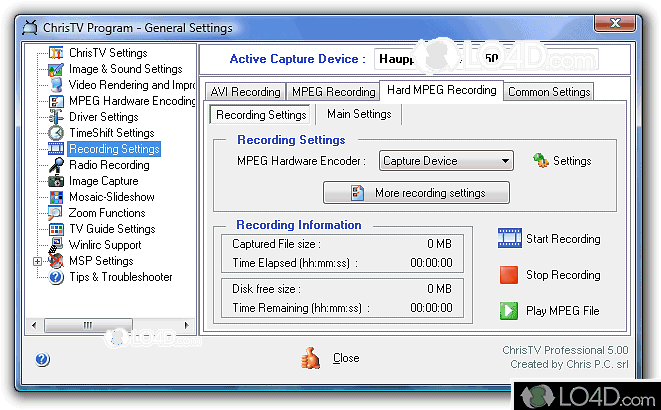Select TimeShift Settings tree item
The image size is (661, 410).
(112, 133)
